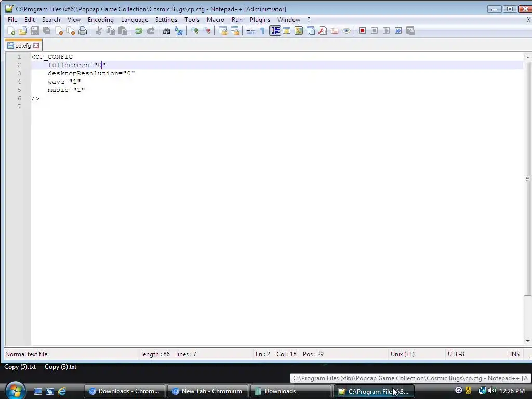Open the Macro menu
532x399 pixels.
[x=216, y=20]
